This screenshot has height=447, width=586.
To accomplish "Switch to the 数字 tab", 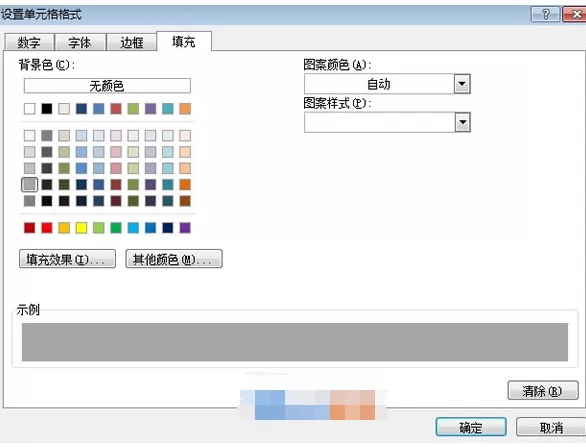I will [29, 42].
